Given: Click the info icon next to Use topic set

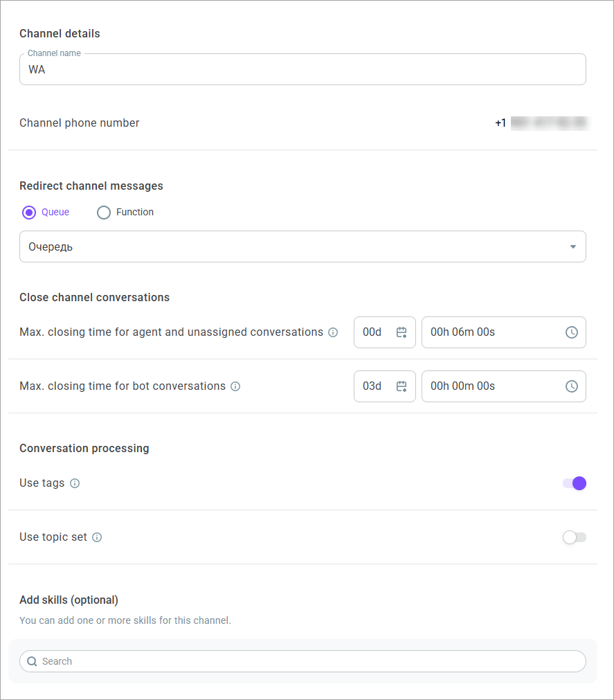Looking at the screenshot, I should tap(96, 537).
